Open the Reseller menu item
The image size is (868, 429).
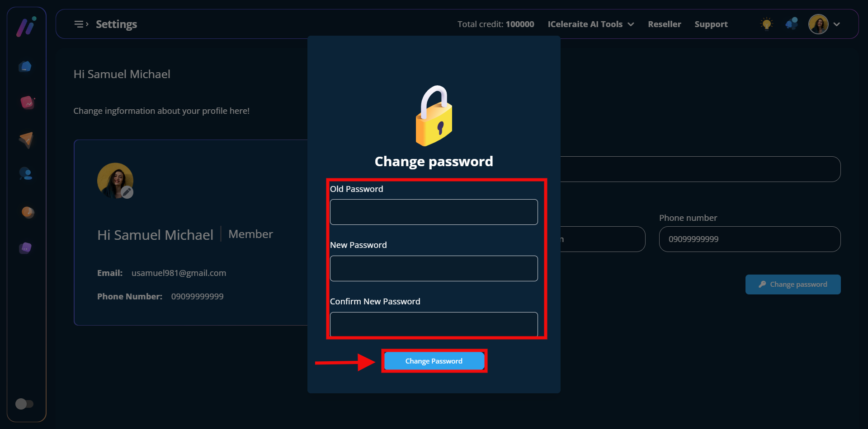tap(664, 24)
